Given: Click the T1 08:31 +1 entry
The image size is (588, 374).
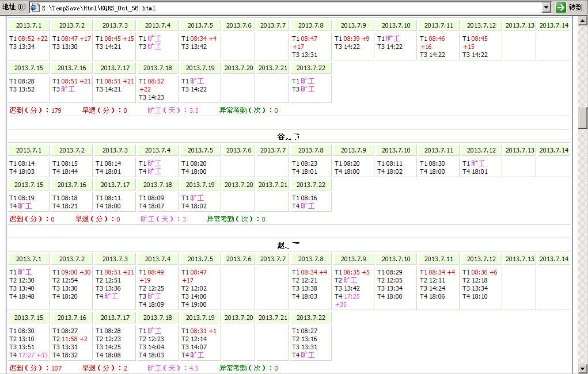Looking at the screenshot, I should 199,331.
